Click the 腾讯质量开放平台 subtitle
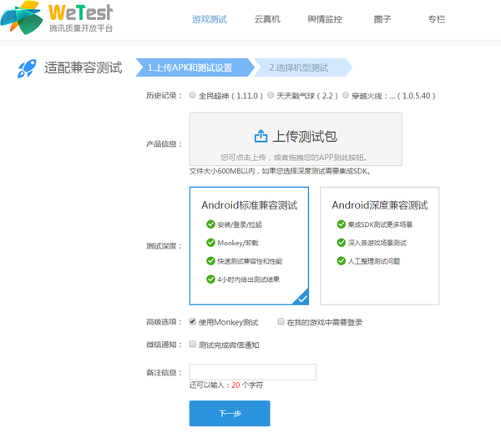The image size is (501, 448). pyautogui.click(x=81, y=28)
